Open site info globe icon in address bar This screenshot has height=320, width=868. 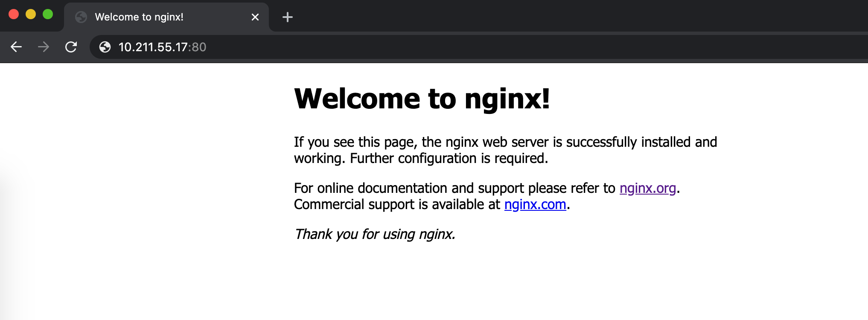(105, 47)
